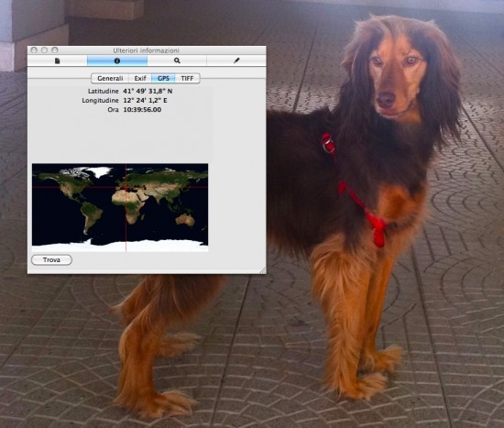Switch to the TIFF tab
Screen dimensions: 504x428
coord(187,78)
